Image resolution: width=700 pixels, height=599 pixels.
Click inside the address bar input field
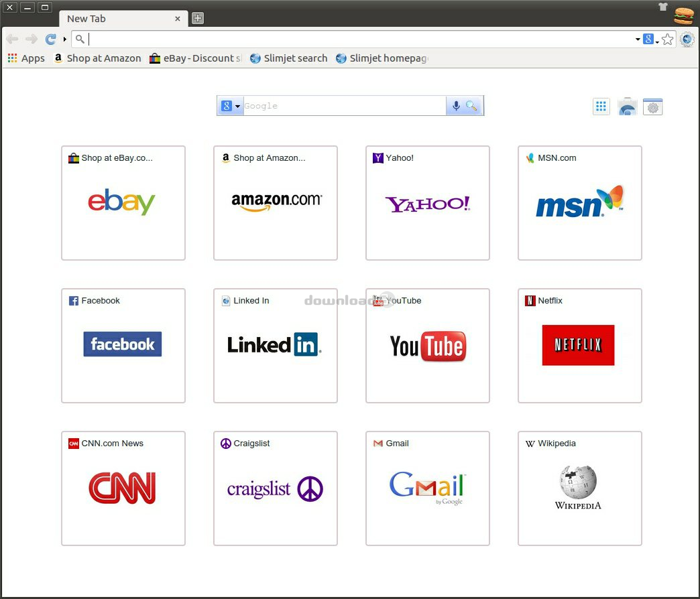tap(268, 39)
